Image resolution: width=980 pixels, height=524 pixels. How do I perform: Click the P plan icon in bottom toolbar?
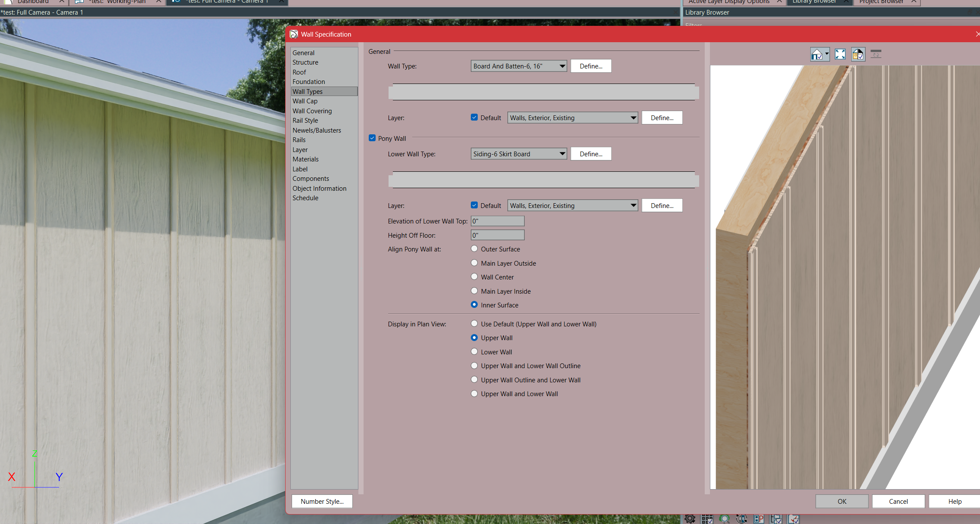(759, 519)
